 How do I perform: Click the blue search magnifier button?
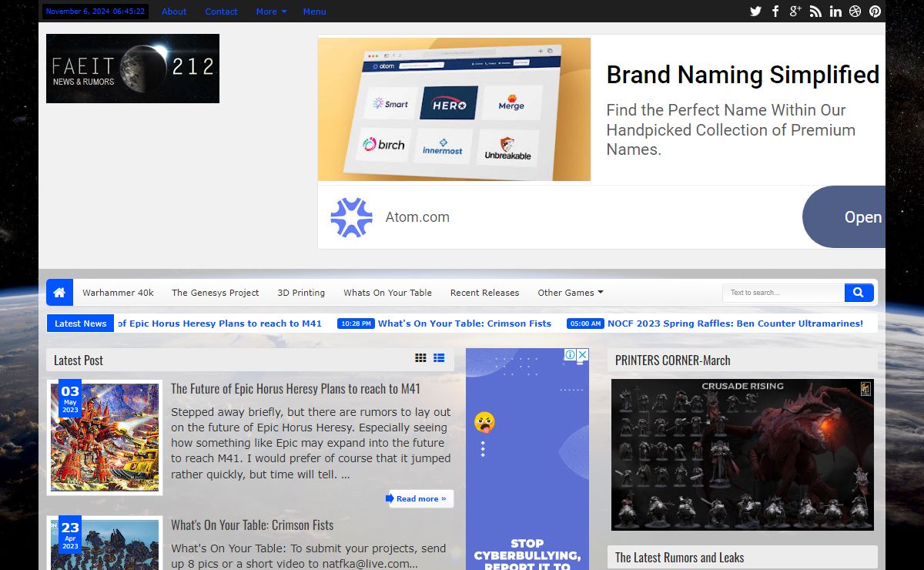[859, 293]
